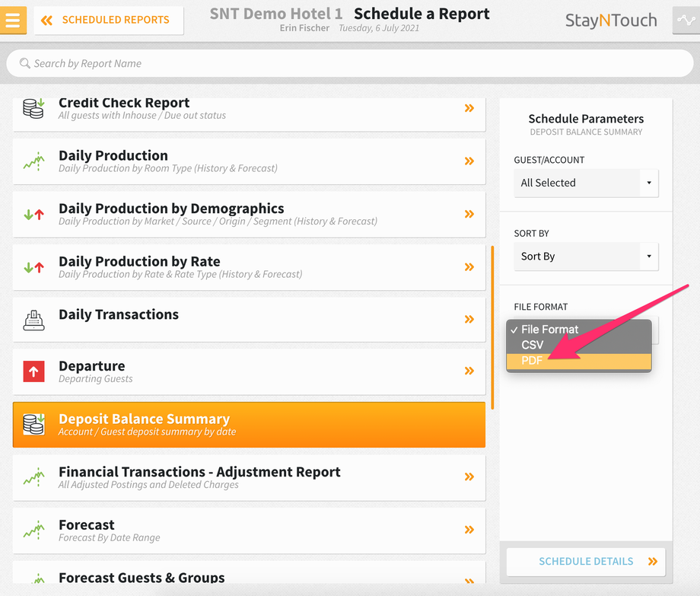This screenshot has width=700, height=596.
Task: Click the Deposit Balance Summary coins icon
Action: click(34, 424)
